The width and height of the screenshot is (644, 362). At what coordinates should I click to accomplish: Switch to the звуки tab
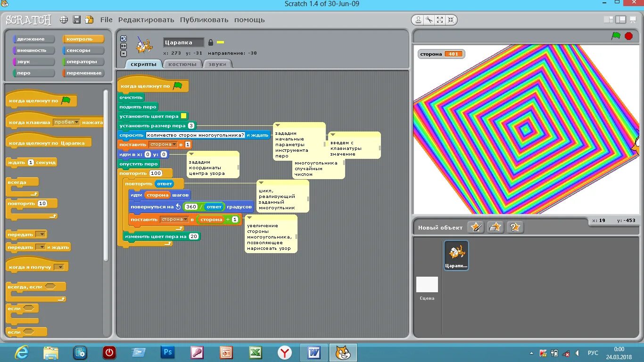pos(217,64)
